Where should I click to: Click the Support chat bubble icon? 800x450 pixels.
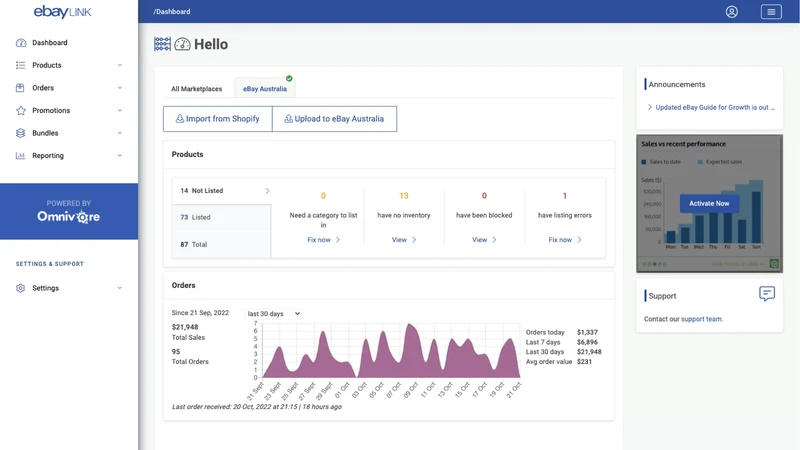point(767,293)
